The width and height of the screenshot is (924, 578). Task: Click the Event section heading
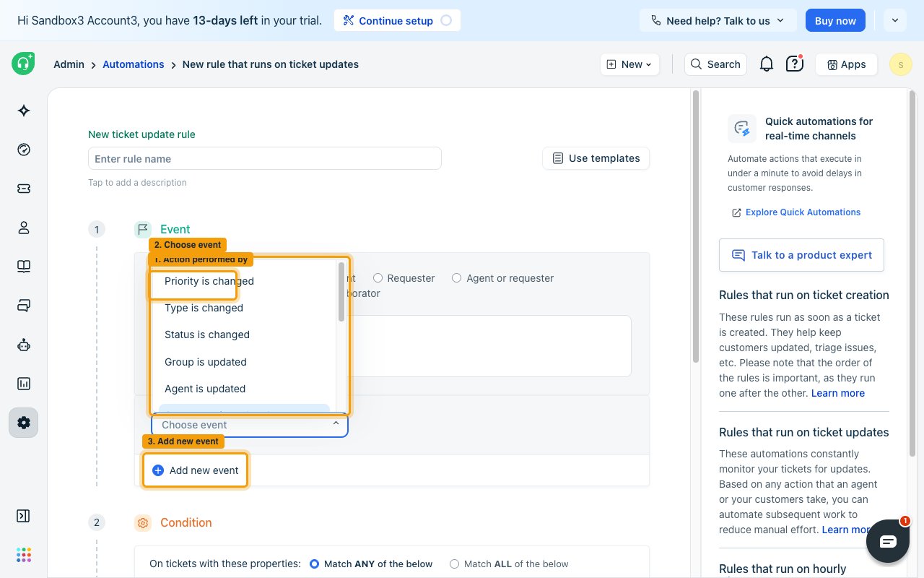(x=175, y=229)
